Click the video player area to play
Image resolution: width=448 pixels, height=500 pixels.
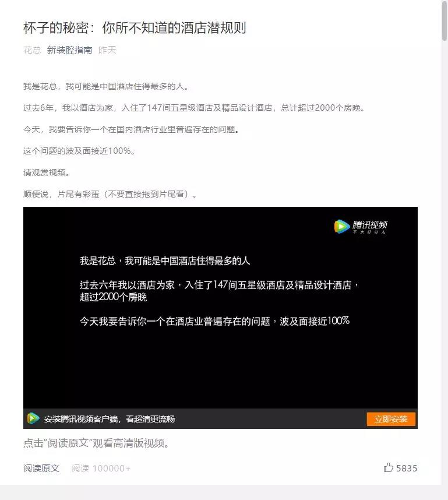(220, 307)
